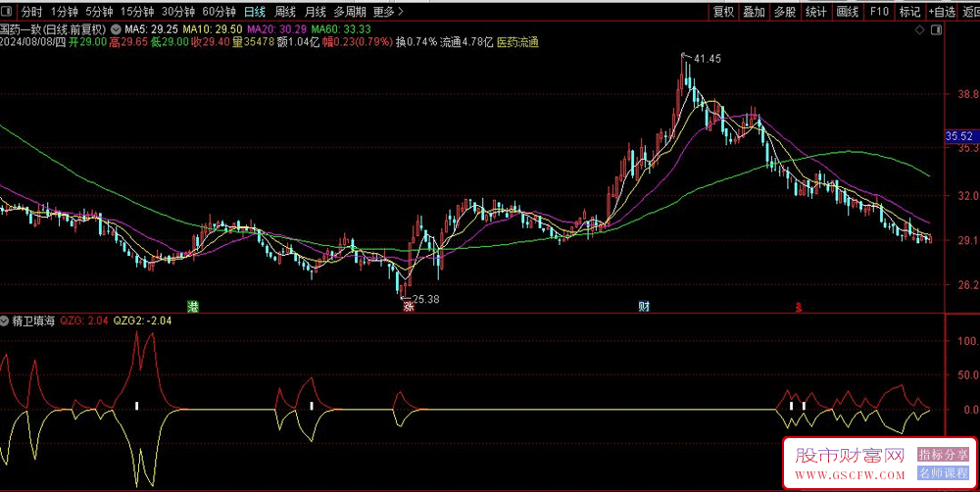Toggle the left side panel icon

(x=6, y=11)
